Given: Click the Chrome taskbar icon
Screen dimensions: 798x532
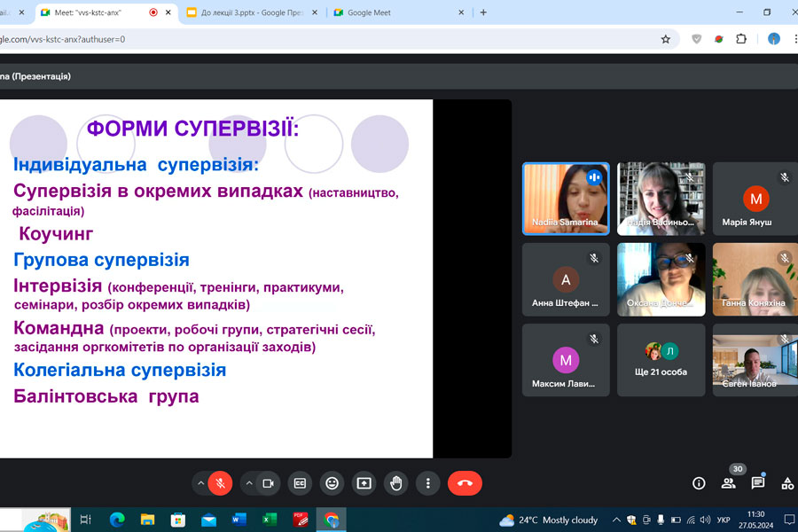Looking at the screenshot, I should (x=332, y=520).
